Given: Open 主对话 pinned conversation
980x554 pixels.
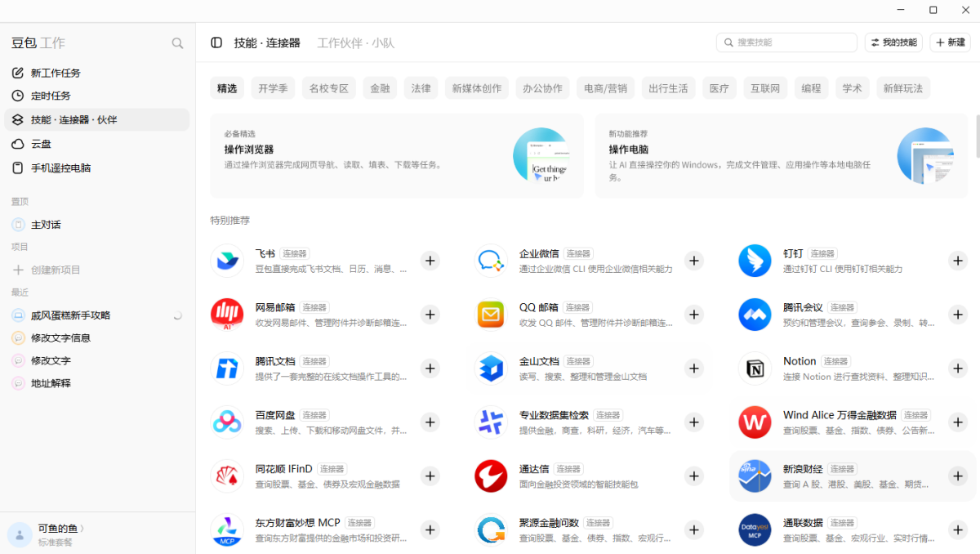Looking at the screenshot, I should click(97, 224).
